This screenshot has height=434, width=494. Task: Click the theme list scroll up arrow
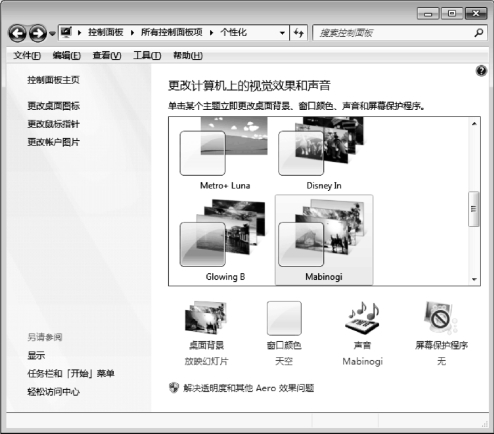474,124
